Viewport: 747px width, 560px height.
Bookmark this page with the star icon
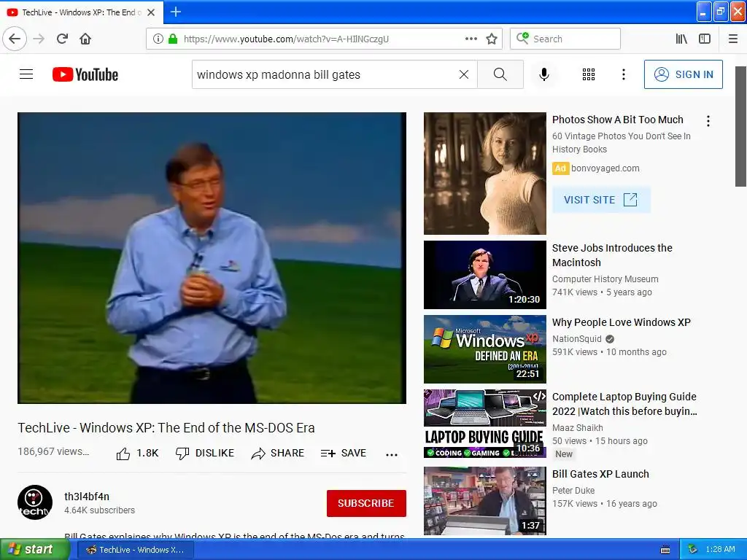coord(492,39)
